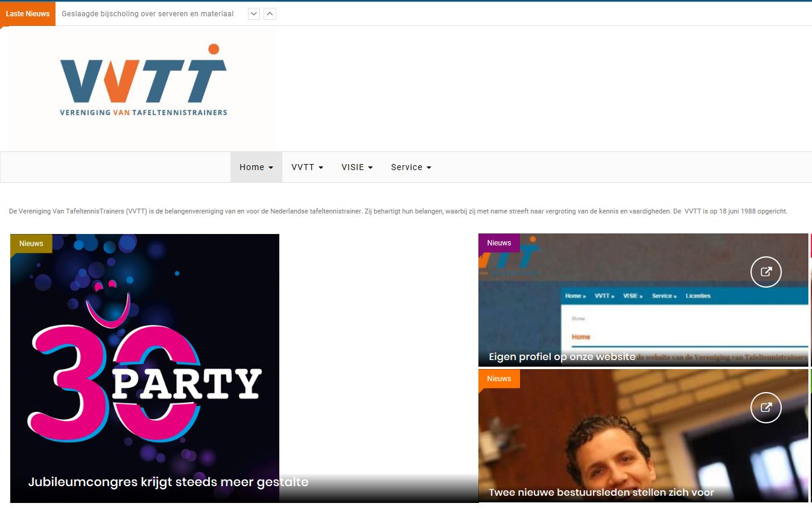Open the Service dropdown menu
Image resolution: width=812 pixels, height=509 pixels.
pos(411,167)
